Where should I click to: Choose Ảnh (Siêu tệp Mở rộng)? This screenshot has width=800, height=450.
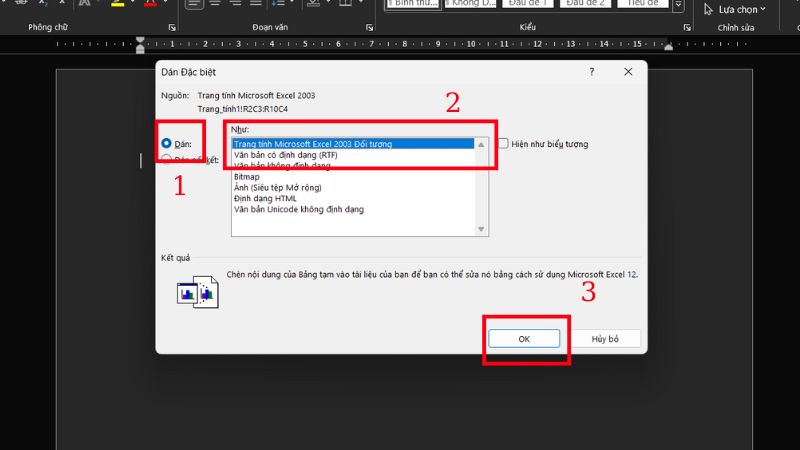click(x=353, y=187)
